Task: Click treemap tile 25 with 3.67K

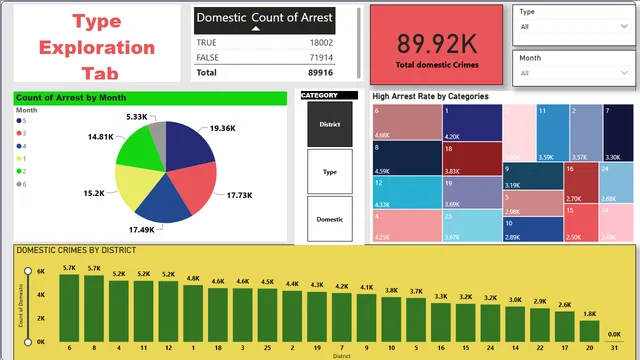Action: (x=472, y=226)
